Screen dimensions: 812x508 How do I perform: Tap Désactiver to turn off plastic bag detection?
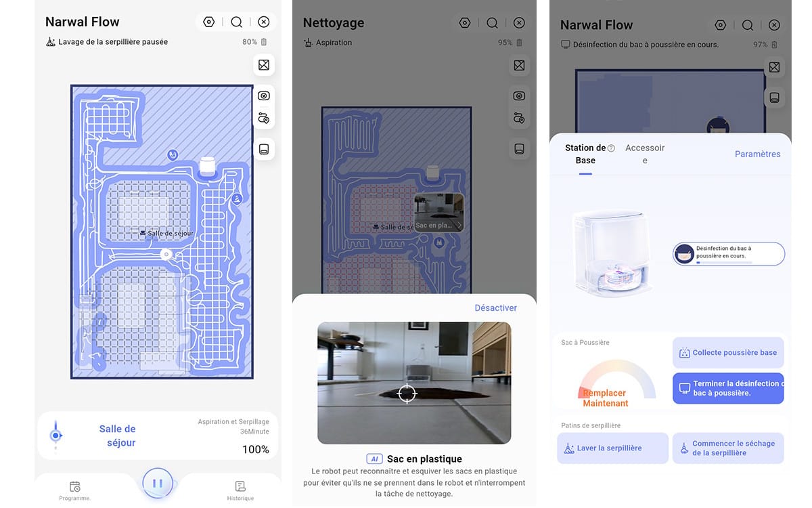496,308
